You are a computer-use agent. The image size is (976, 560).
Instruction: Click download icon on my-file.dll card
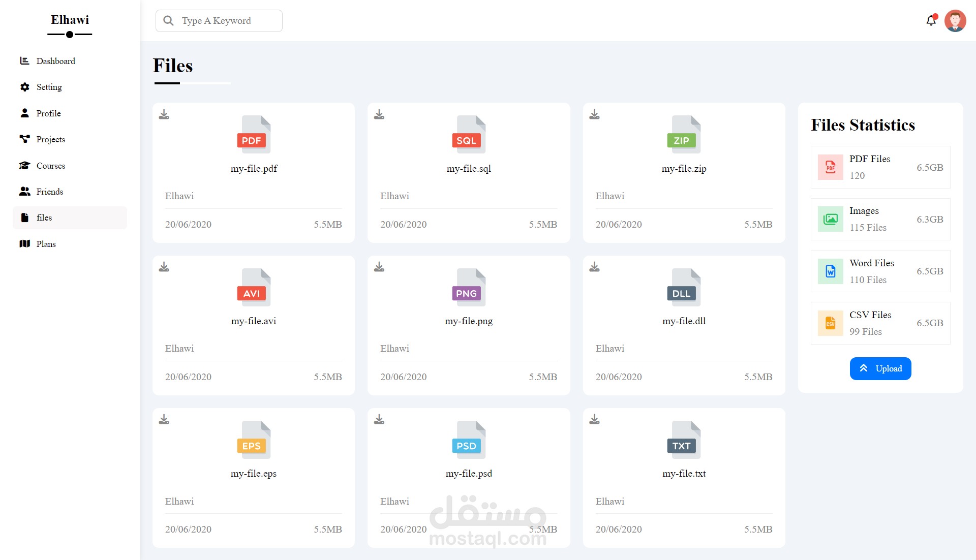click(x=594, y=267)
